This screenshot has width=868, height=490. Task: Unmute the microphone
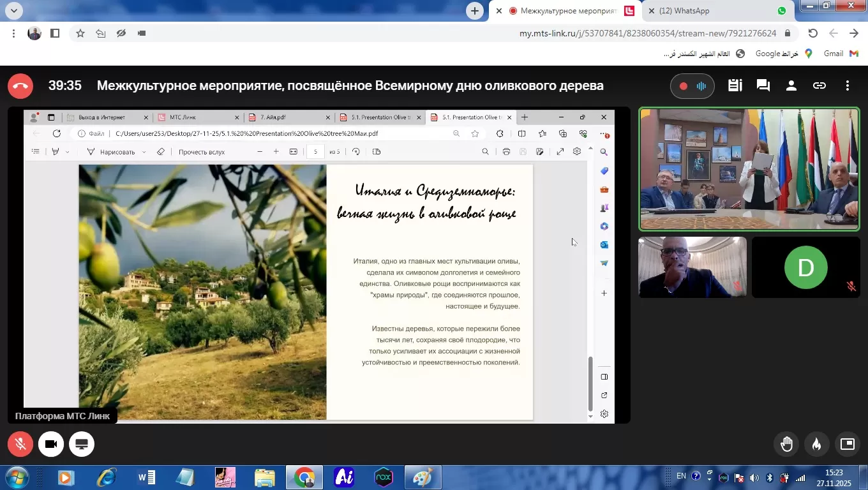pos(20,444)
